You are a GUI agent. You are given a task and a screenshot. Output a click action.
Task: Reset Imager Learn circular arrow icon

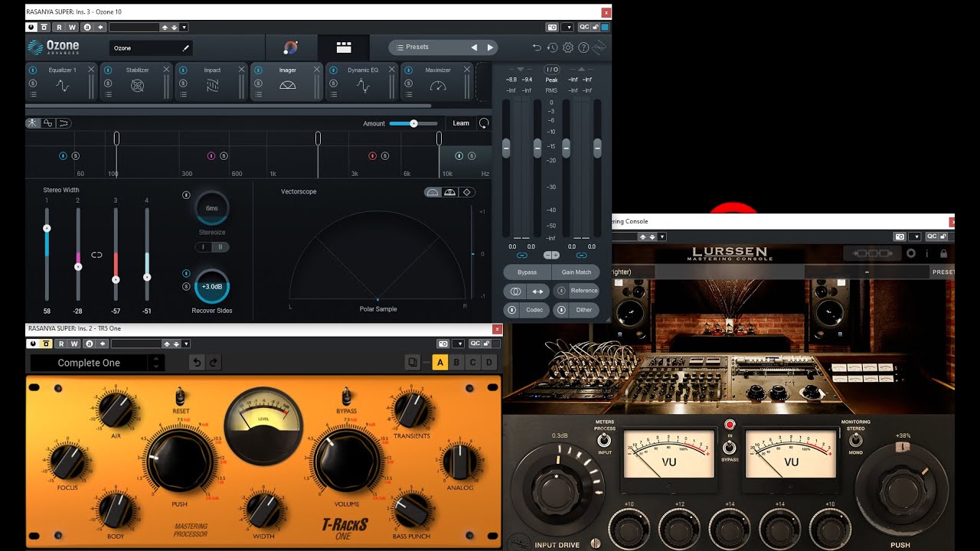coord(484,123)
